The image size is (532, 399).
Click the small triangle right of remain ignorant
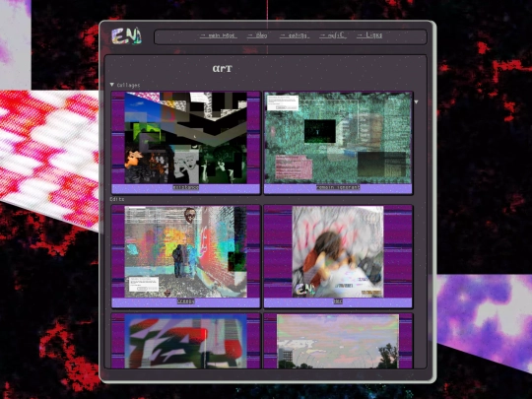417,101
